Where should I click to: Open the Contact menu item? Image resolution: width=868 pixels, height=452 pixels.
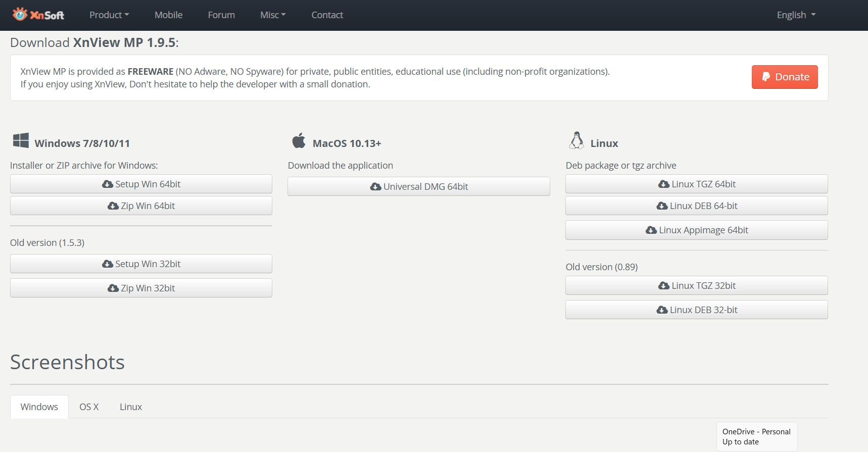point(327,15)
